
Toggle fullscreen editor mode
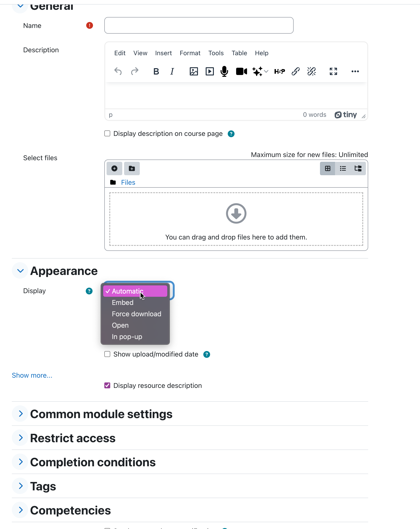tap(333, 71)
